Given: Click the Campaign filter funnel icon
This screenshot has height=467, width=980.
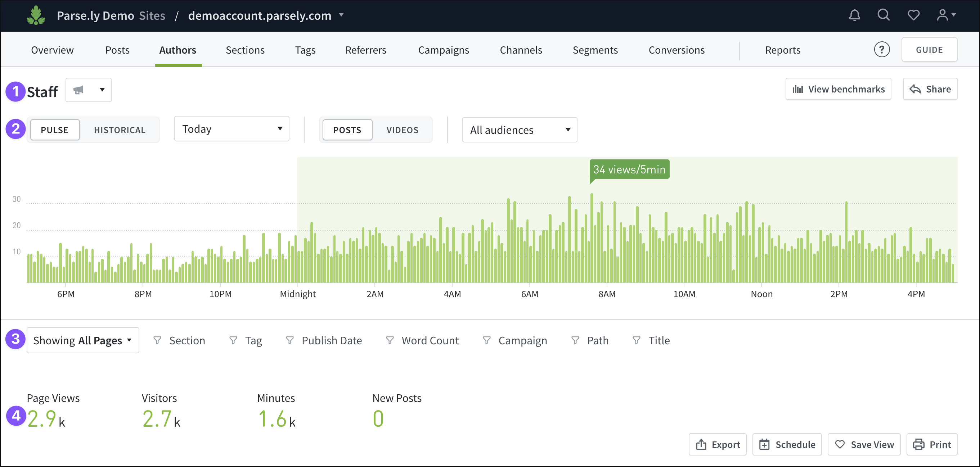Looking at the screenshot, I should [486, 340].
